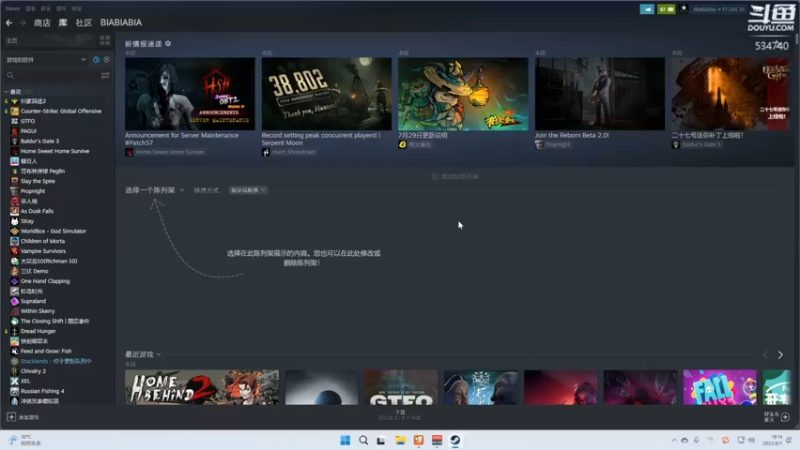Toggle sort by recent activity clock icon
800x450 pixels.
point(96,60)
